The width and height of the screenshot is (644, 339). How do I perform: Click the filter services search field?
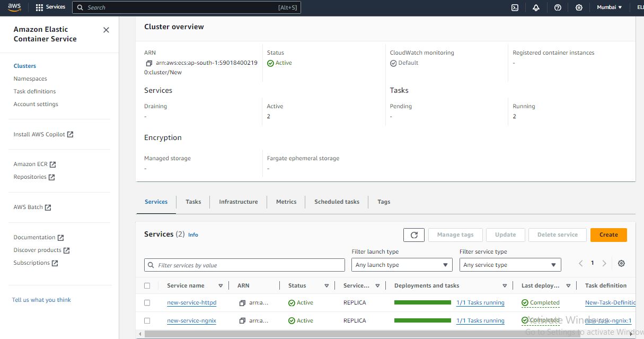[244, 265]
